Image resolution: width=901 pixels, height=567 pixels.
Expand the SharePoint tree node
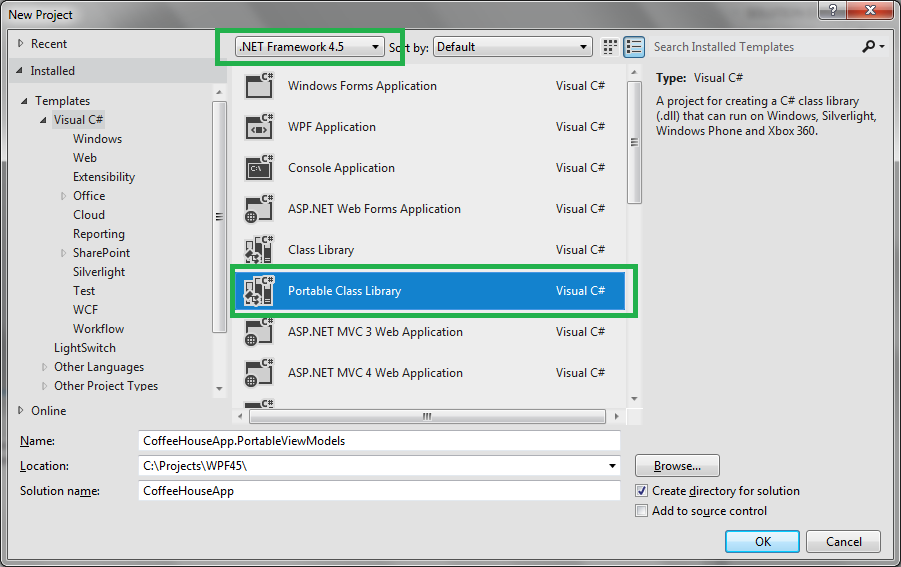click(x=63, y=253)
